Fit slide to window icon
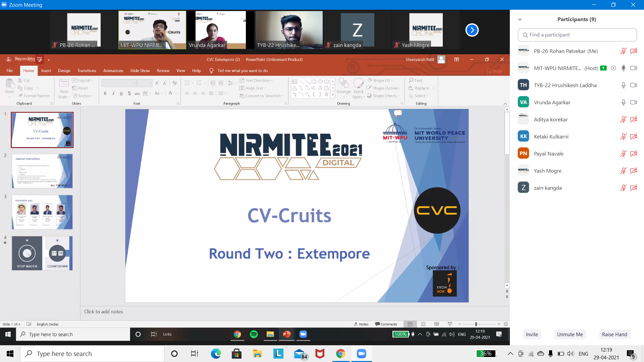 coord(506,324)
